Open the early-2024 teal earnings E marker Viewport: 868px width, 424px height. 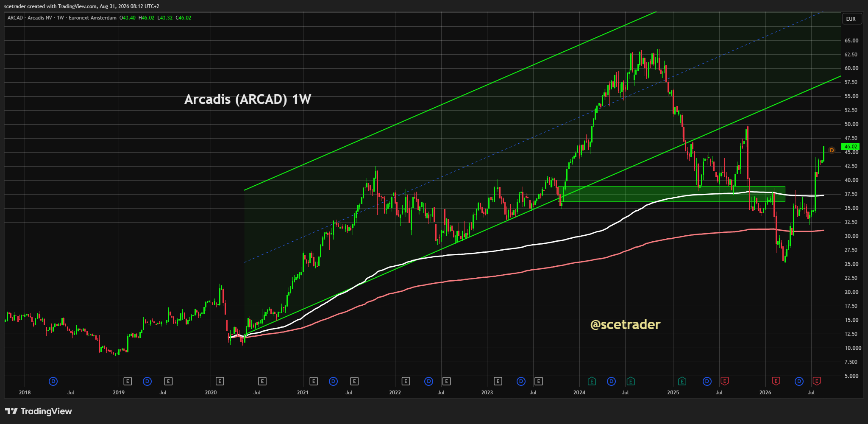592,381
